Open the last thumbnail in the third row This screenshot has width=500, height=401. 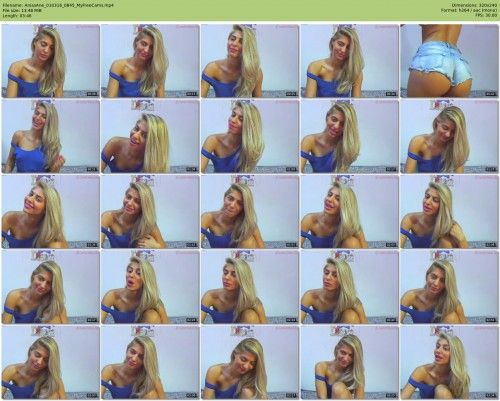pyautogui.click(x=449, y=211)
